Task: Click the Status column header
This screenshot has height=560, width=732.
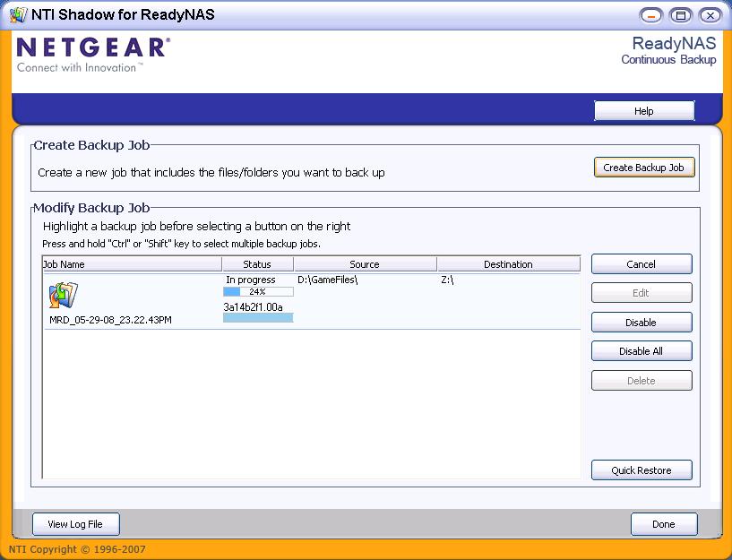Action: [258, 264]
